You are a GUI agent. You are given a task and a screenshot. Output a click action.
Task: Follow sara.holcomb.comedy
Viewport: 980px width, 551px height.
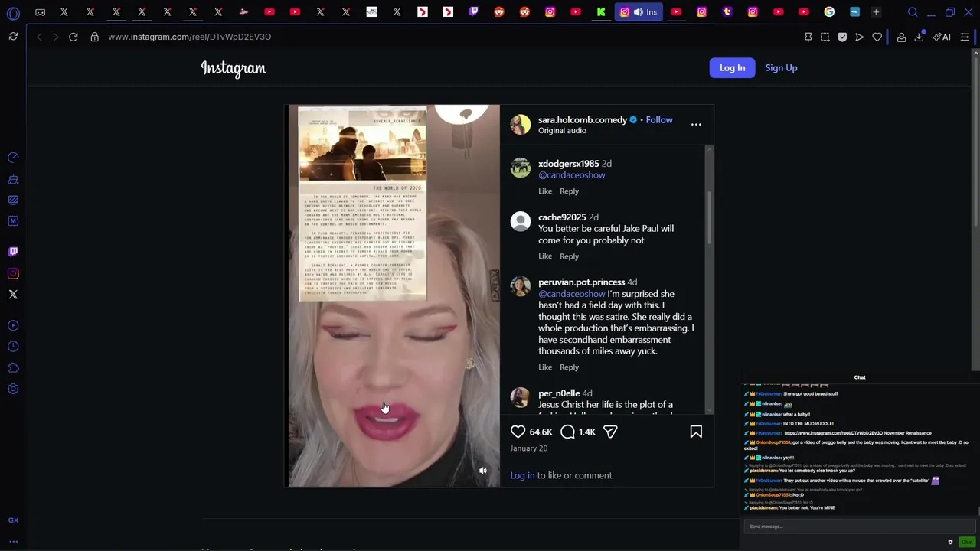[659, 119]
